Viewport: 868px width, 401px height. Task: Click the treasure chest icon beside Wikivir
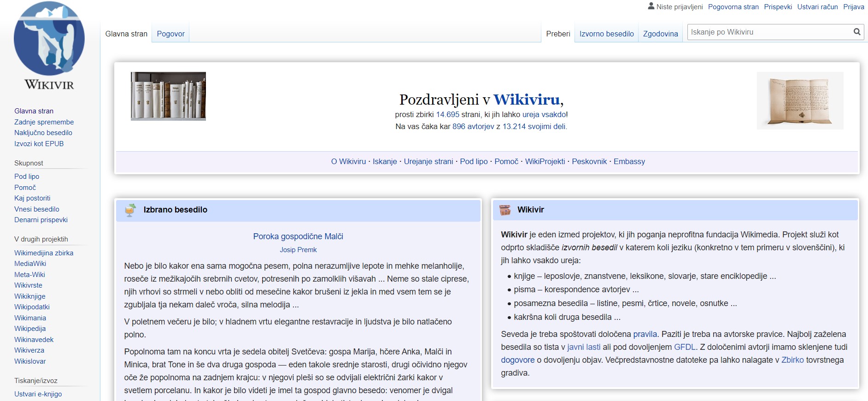[x=505, y=210]
